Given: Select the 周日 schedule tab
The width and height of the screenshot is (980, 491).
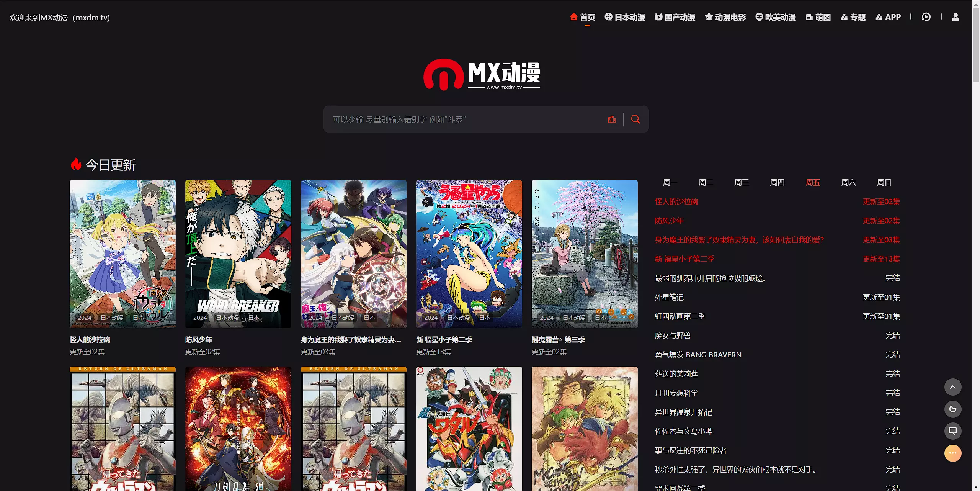Looking at the screenshot, I should pos(884,183).
